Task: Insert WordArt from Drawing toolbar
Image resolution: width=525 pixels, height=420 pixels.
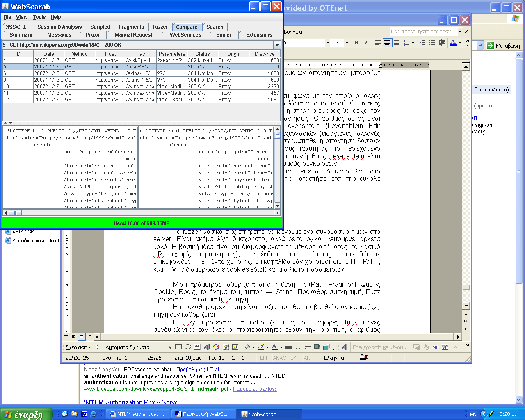Action: click(206, 347)
